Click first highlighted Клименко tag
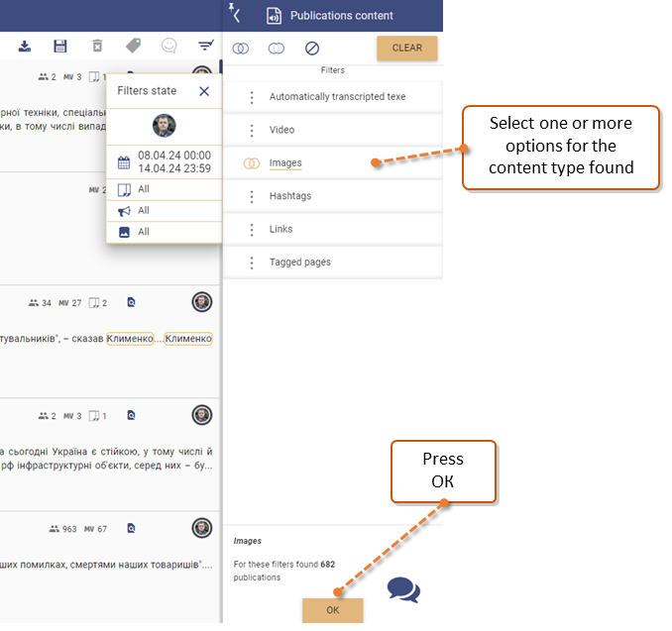672x631 pixels. (x=130, y=339)
